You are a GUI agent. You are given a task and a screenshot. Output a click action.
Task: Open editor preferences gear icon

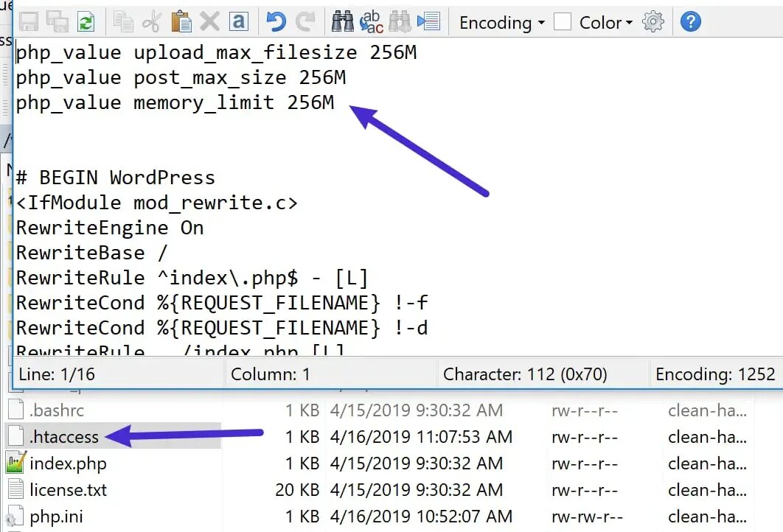(x=653, y=22)
